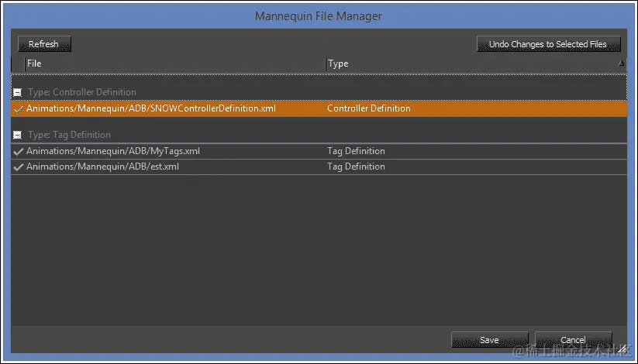Screen dimensions: 638x364
Task: Collapse the Type: Controller Definition group
Action: [18, 92]
